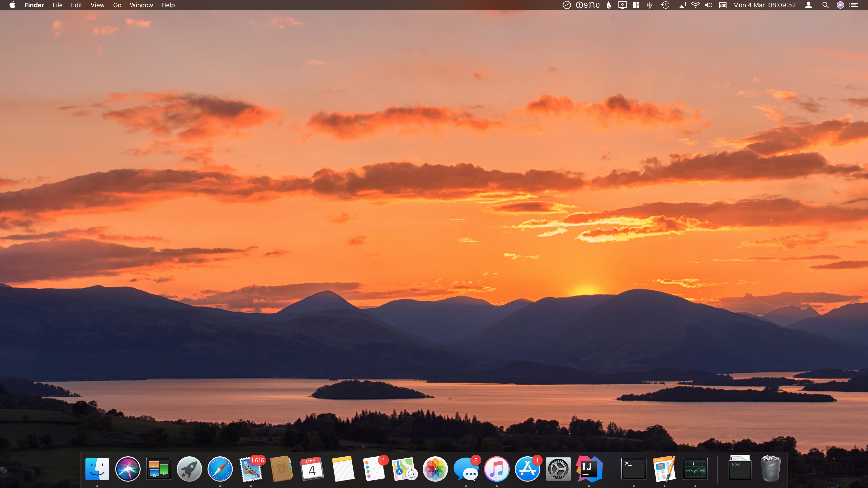
Task: Open Notification Center list icon
Action: tap(854, 5)
